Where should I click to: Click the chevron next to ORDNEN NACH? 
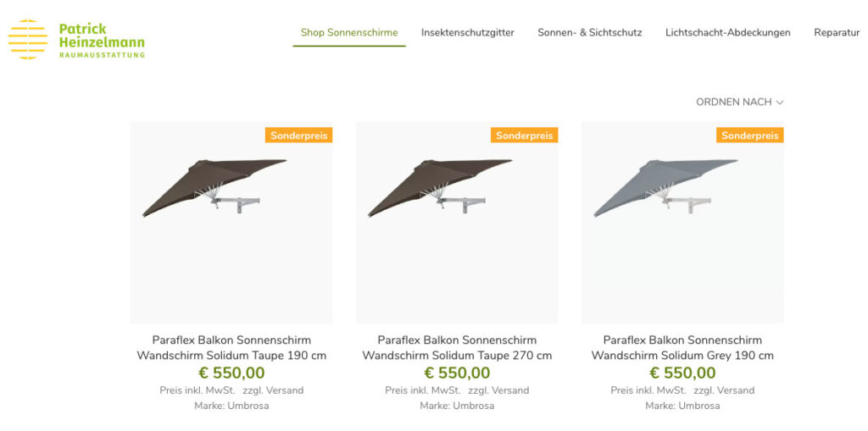pos(780,102)
